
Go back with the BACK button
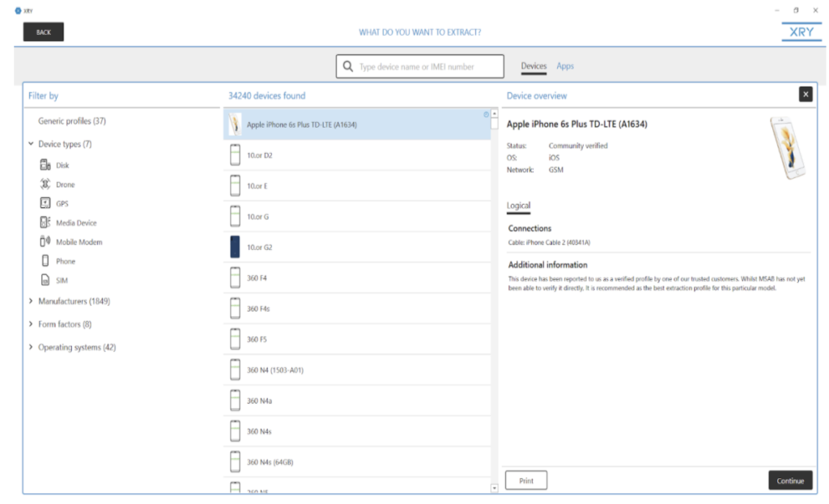coord(44,32)
